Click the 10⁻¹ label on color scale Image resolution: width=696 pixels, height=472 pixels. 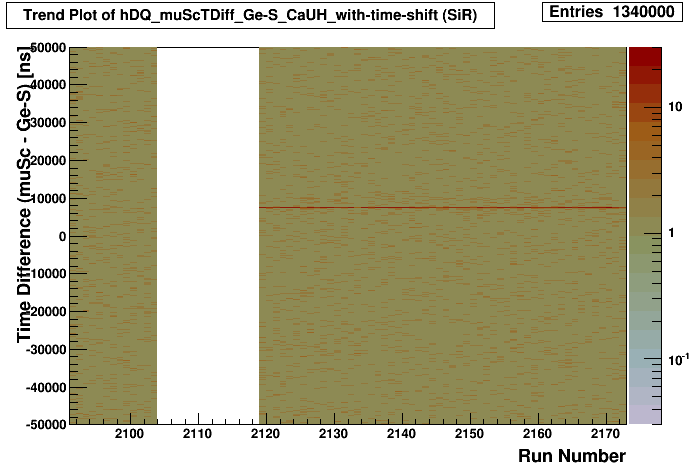(678, 358)
